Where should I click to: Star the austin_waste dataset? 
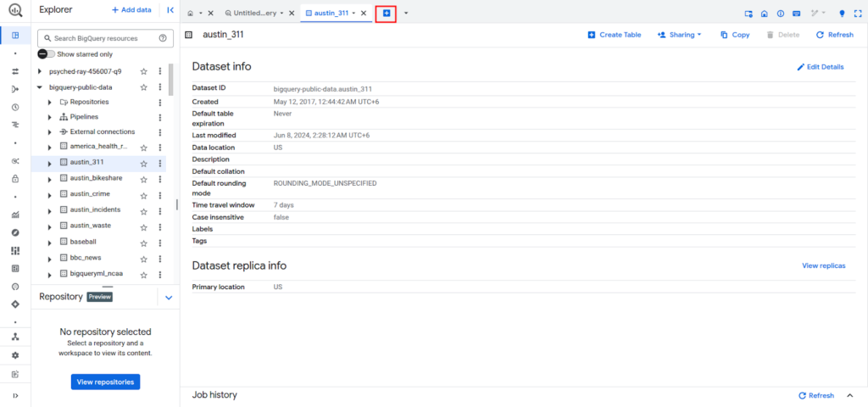click(x=144, y=227)
